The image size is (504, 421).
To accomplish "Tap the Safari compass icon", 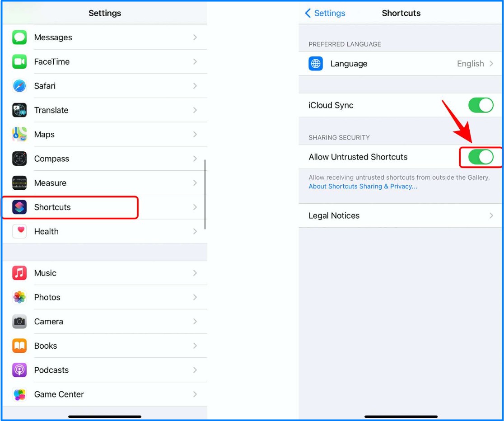I will pyautogui.click(x=19, y=86).
